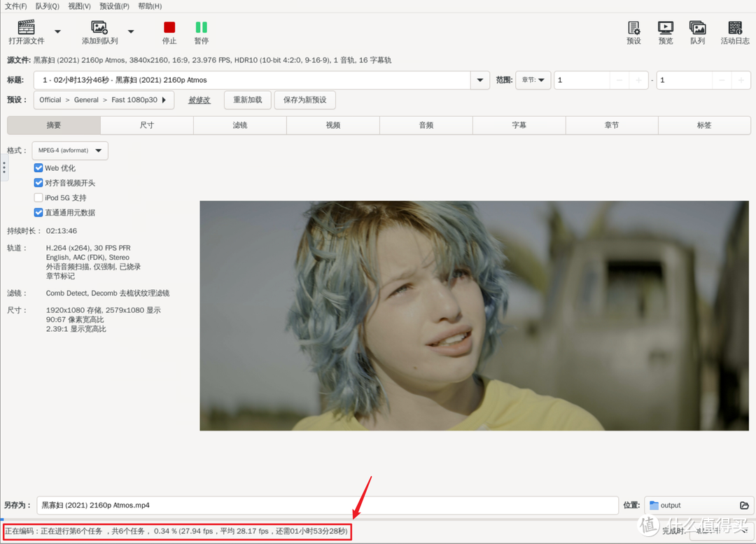Image resolution: width=756 pixels, height=544 pixels.
Task: Enable iPod 5G 支持
Action: click(38, 197)
